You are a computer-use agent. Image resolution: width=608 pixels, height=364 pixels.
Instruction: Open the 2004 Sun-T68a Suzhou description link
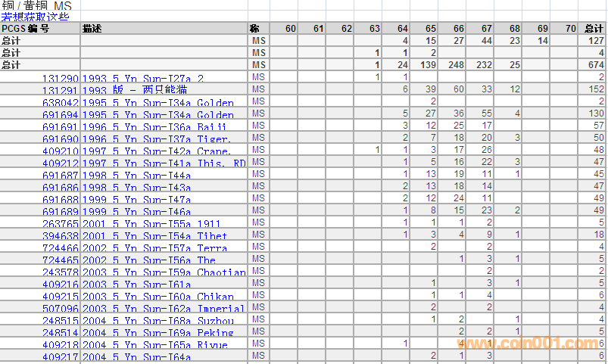coord(162,320)
